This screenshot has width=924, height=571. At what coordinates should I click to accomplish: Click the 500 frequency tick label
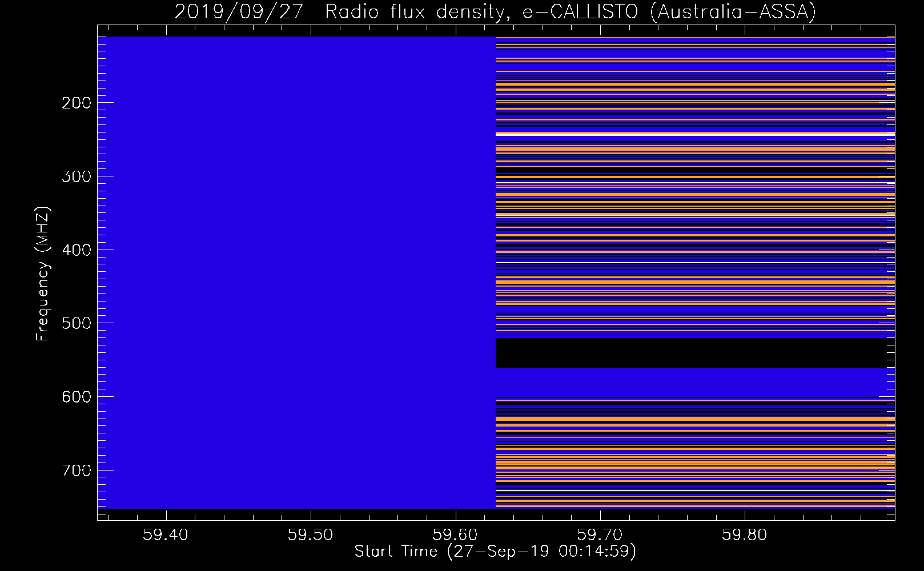(x=77, y=323)
